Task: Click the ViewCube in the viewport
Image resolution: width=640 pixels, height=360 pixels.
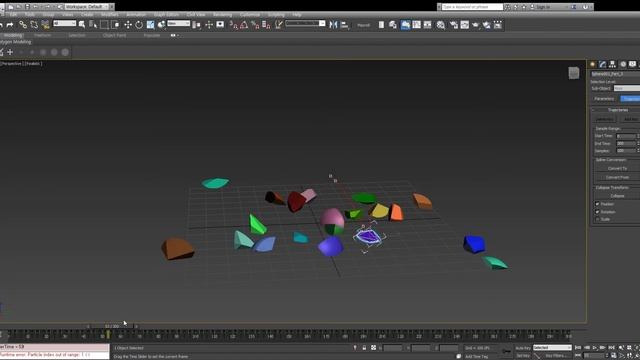Action: [x=574, y=73]
